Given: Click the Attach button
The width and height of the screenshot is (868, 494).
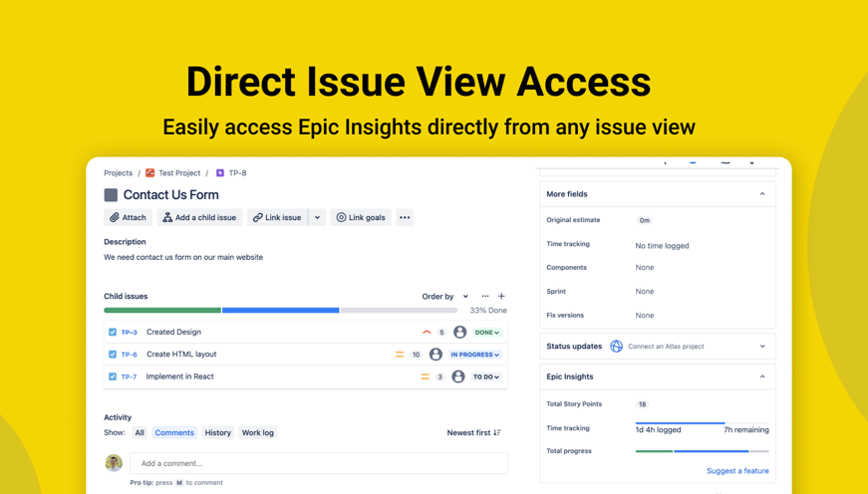Looking at the screenshot, I should [128, 217].
